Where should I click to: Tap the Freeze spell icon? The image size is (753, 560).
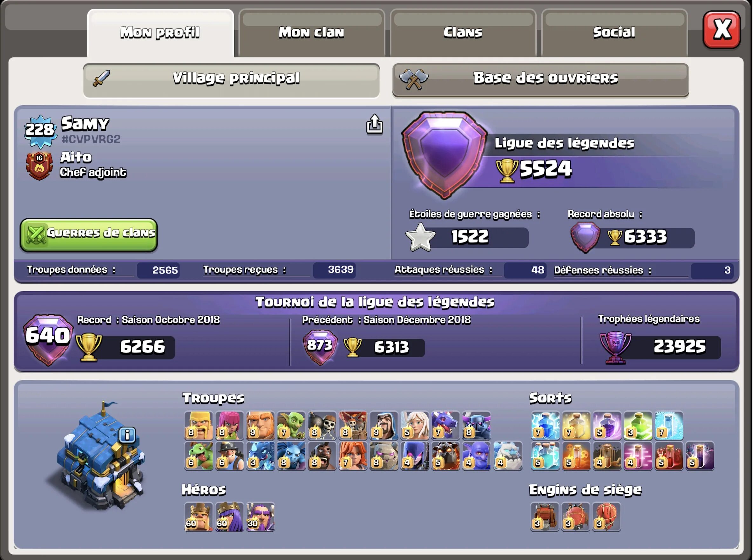coord(669,426)
